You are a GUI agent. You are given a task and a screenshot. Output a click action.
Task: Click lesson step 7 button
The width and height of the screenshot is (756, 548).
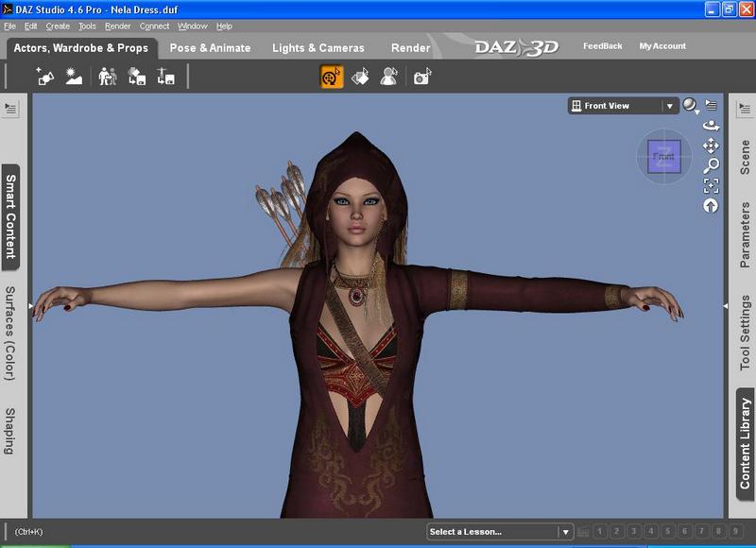coord(701,531)
